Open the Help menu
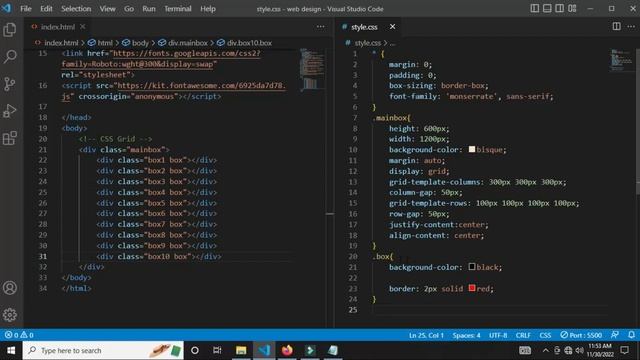Screen dimensions: 640x360 click(x=208, y=9)
